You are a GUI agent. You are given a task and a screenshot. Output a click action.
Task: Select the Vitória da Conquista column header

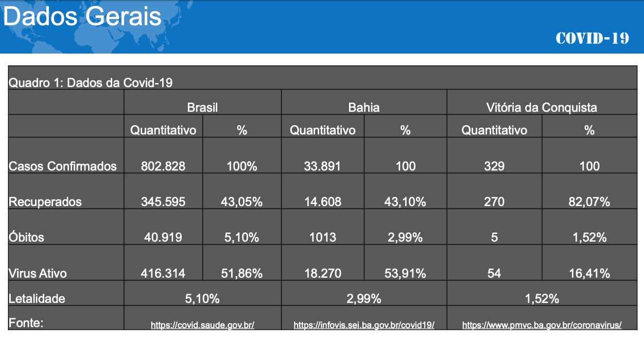542,108
